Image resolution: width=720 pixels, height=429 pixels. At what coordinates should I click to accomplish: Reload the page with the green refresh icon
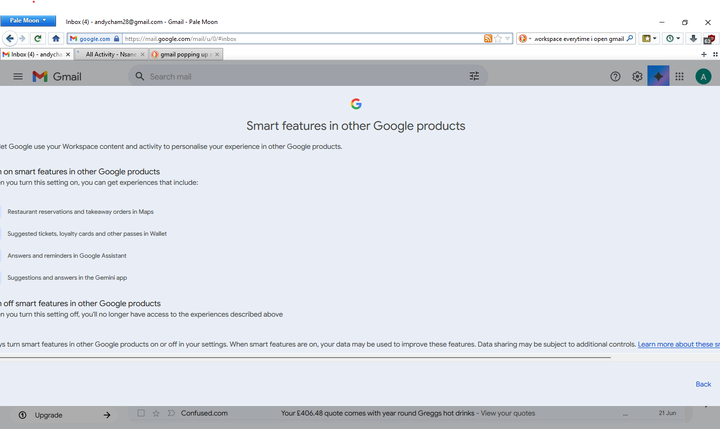38,39
